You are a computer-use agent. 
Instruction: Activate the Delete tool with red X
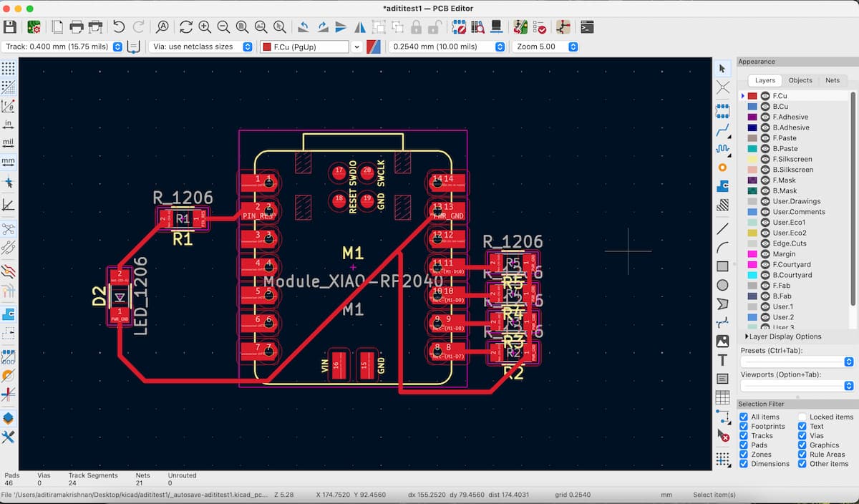[722, 435]
